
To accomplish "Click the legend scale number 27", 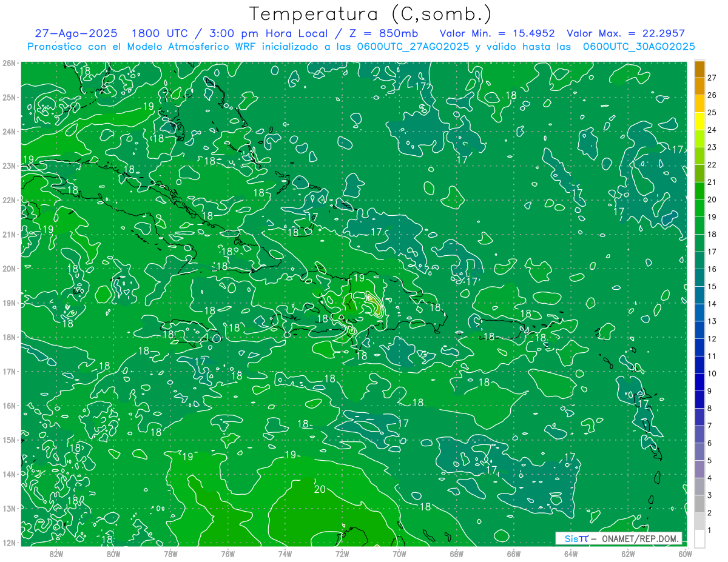I will [712, 78].
